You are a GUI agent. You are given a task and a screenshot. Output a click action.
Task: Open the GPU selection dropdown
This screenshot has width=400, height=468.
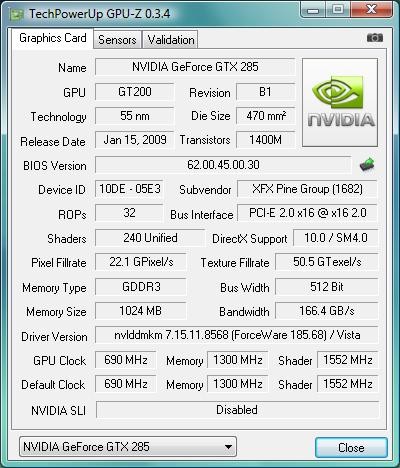pos(128,447)
